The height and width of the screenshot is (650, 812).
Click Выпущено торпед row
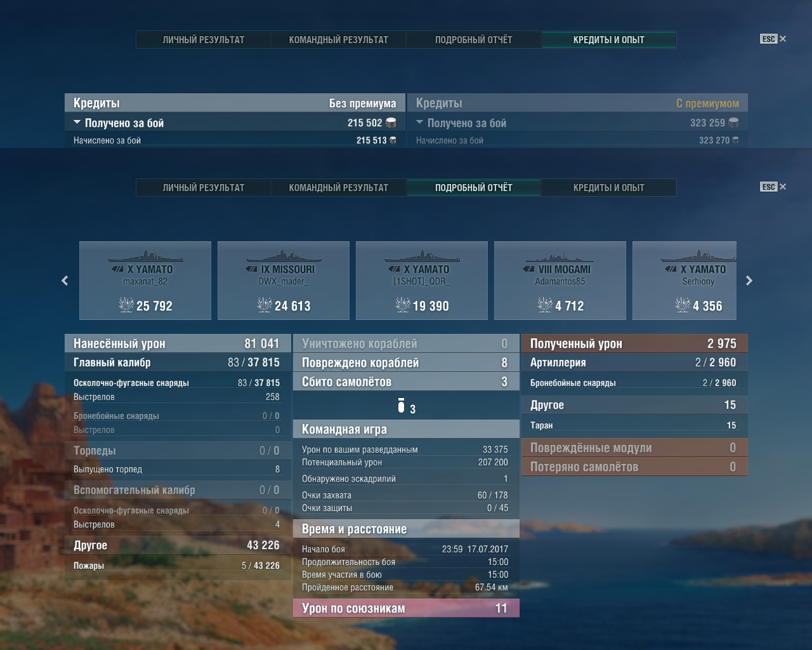[176, 469]
